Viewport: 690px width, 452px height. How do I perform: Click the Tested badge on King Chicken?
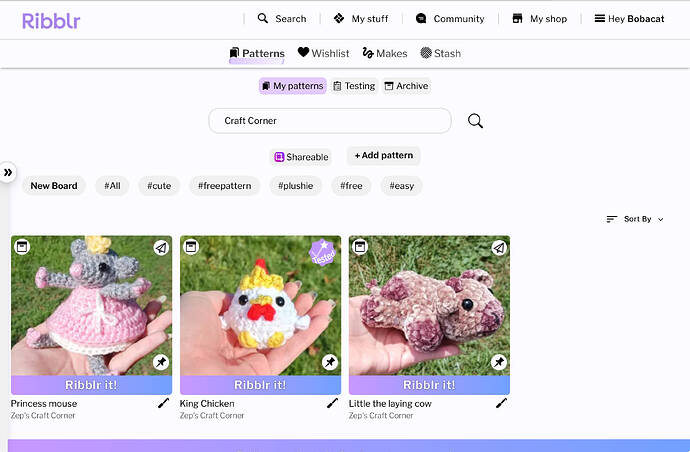[x=323, y=253]
